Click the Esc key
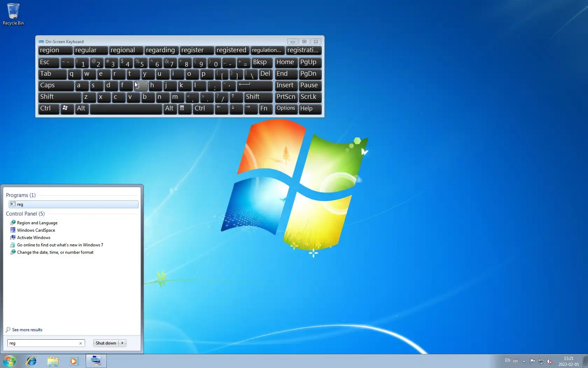 pos(49,63)
